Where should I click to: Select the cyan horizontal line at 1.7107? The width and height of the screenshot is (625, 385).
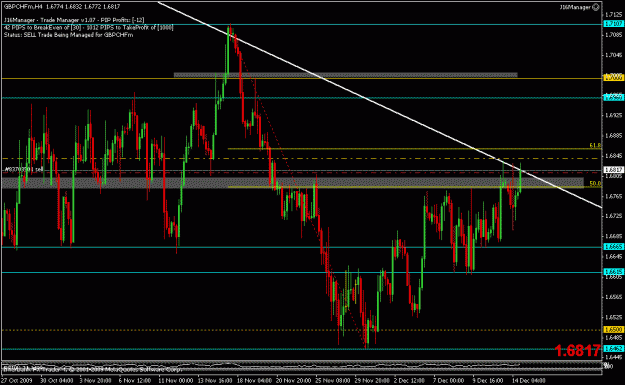301,24
